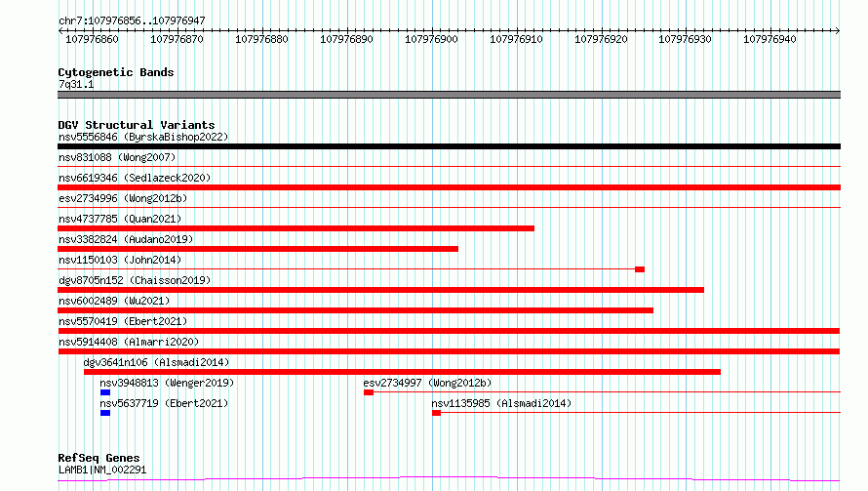The image size is (868, 491).
Task: Open the nsv1135985 (Alsmadi2014) label
Action: click(x=501, y=403)
